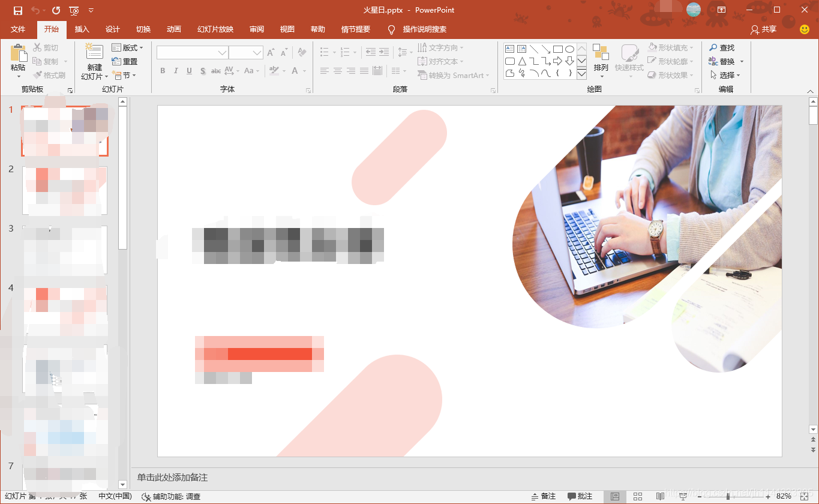This screenshot has height=504, width=819.
Task: Click 转换为 SmartArt
Action: tap(454, 75)
